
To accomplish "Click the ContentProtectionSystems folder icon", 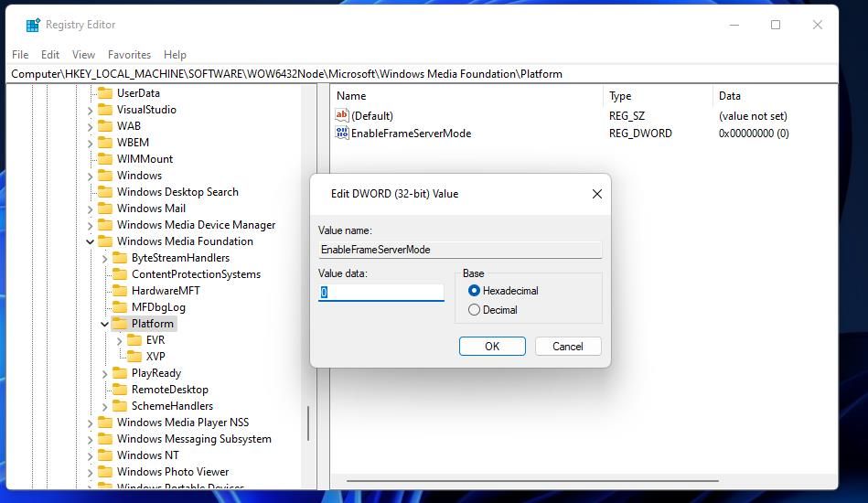I will pos(120,274).
